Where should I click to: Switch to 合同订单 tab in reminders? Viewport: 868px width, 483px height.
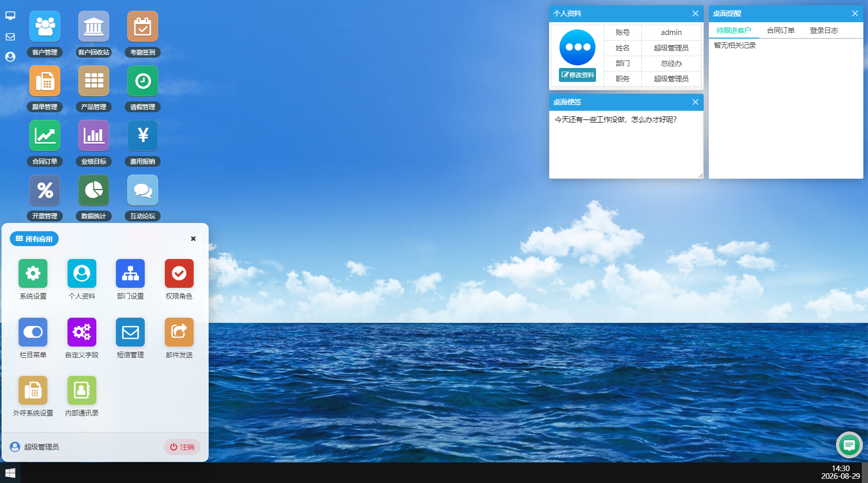[780, 30]
